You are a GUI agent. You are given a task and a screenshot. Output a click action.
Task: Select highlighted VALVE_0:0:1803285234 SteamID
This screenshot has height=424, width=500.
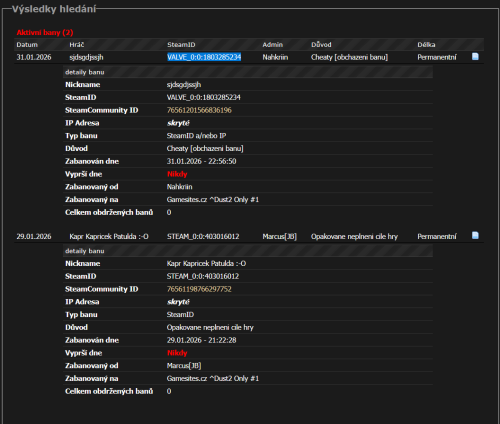[204, 57]
